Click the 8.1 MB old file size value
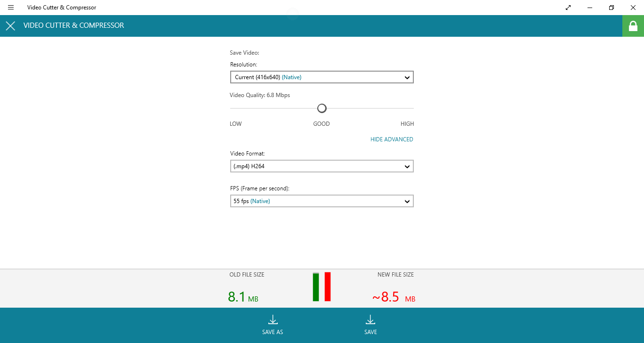Image resolution: width=644 pixels, height=343 pixels. point(242,297)
